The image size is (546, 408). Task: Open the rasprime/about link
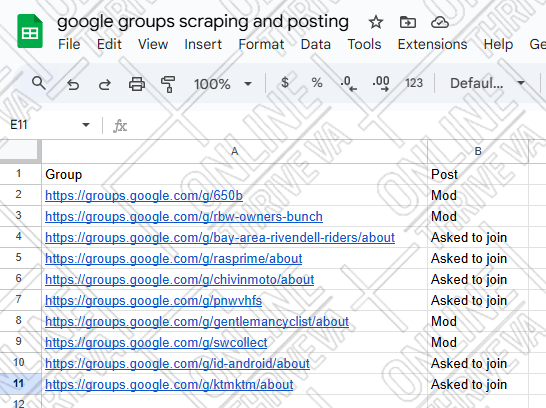click(174, 259)
